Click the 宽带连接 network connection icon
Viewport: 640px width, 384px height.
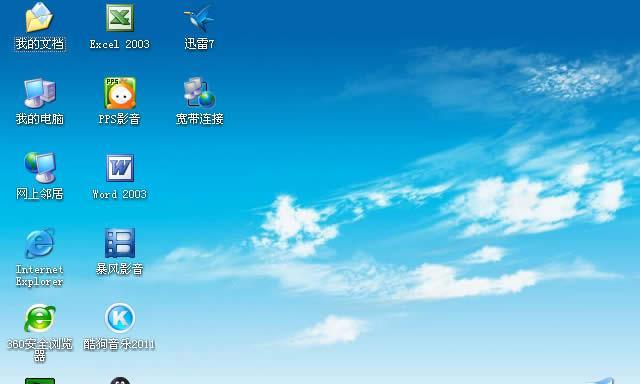click(199, 92)
